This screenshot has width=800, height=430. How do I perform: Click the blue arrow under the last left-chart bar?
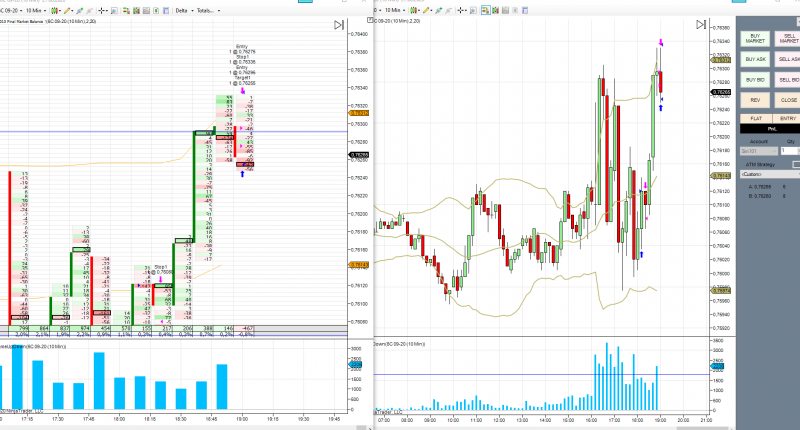tap(242, 174)
